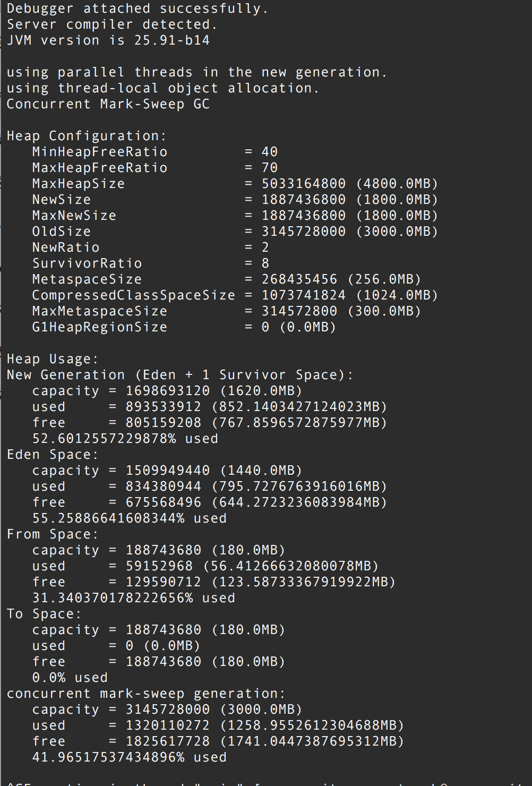Image resolution: width=532 pixels, height=786 pixels.
Task: Click the "Debugger attached successfully" line
Action: tap(138, 8)
